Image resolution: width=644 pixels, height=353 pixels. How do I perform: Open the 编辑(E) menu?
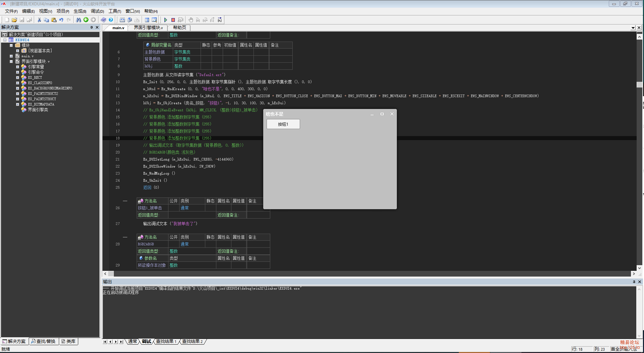tap(28, 11)
